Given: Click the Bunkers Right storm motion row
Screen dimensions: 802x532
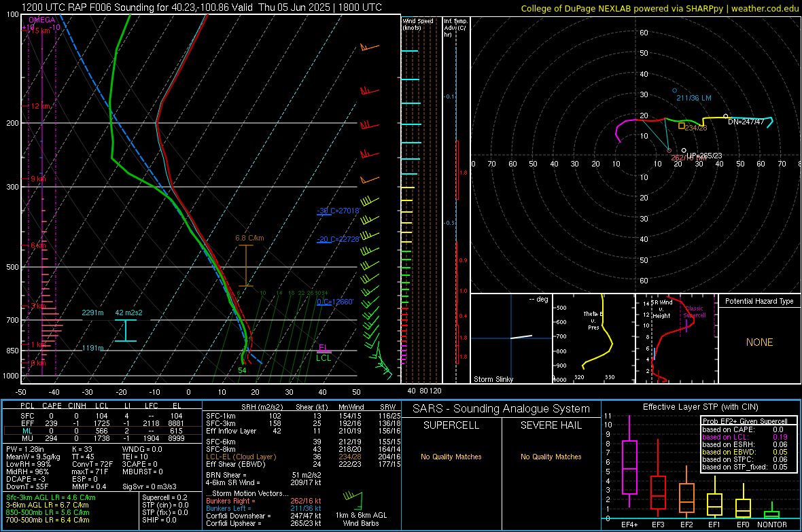Looking at the screenshot, I should click(x=264, y=501).
